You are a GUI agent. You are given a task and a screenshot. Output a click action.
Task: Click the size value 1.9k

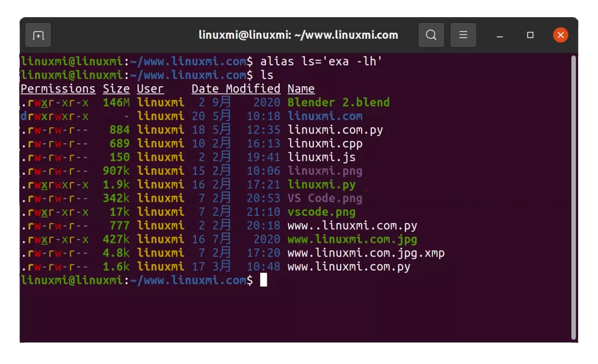(116, 184)
